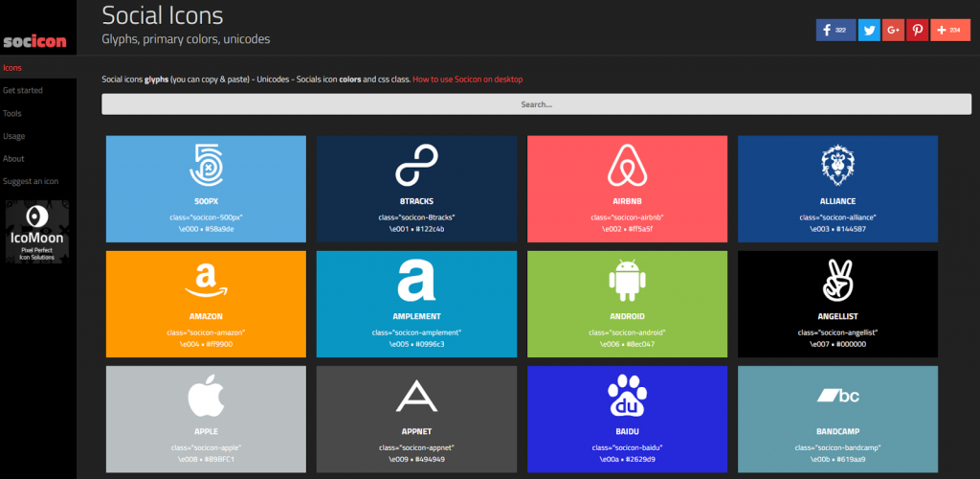
Task: Click the \e006 #8ec047 code line
Action: tap(627, 344)
